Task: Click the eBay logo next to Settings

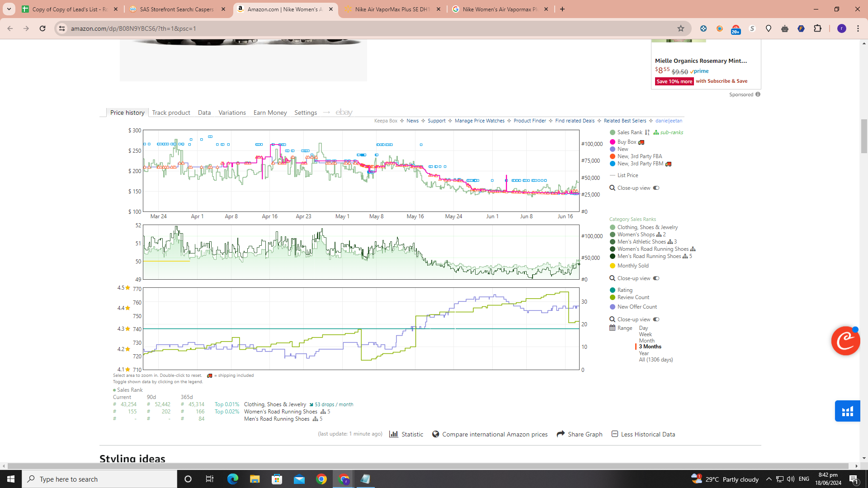Action: point(344,113)
